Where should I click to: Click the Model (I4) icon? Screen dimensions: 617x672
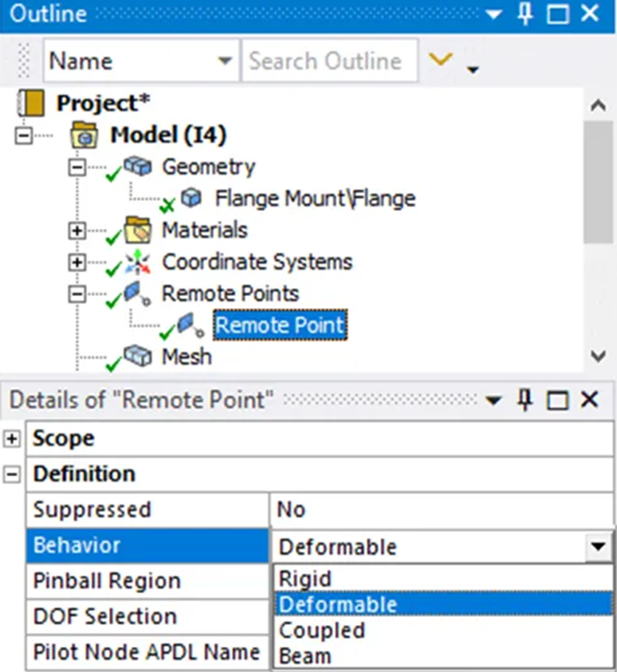[x=83, y=133]
